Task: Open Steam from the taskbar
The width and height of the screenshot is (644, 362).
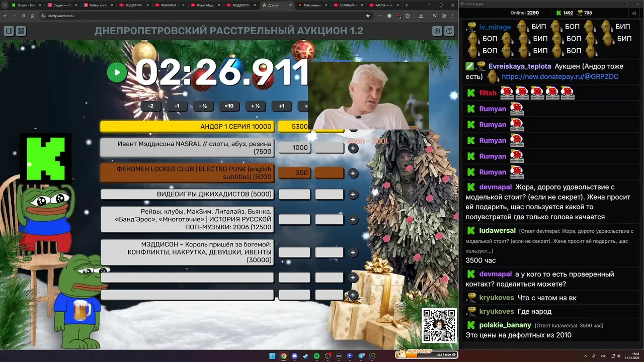Action: point(305,356)
